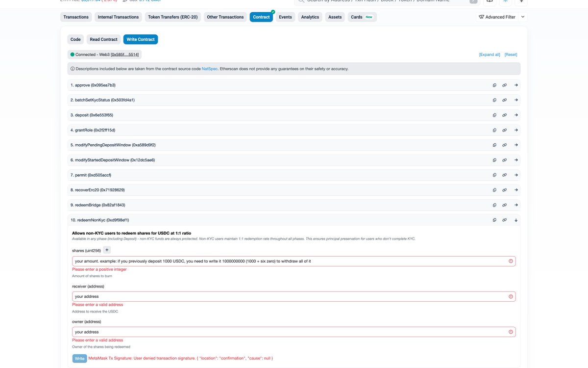Open the Token Transfers (ERC-20) tab

coord(172,16)
